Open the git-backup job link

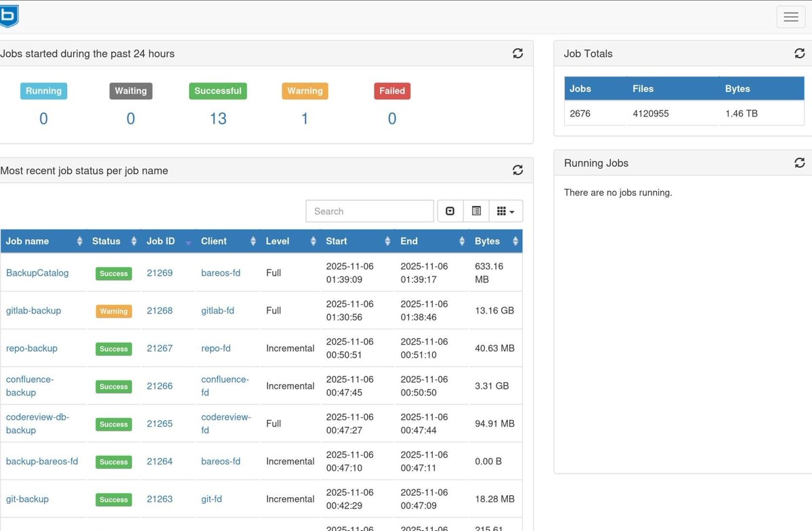coord(27,499)
